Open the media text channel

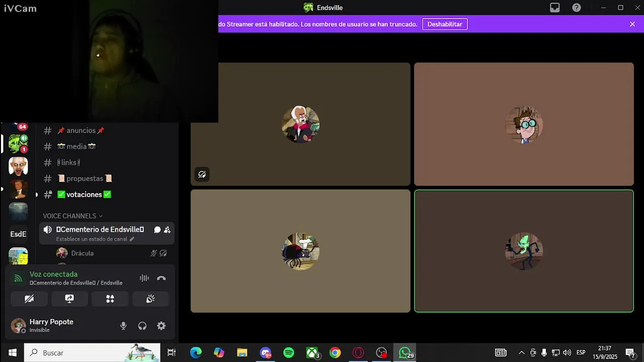76,146
